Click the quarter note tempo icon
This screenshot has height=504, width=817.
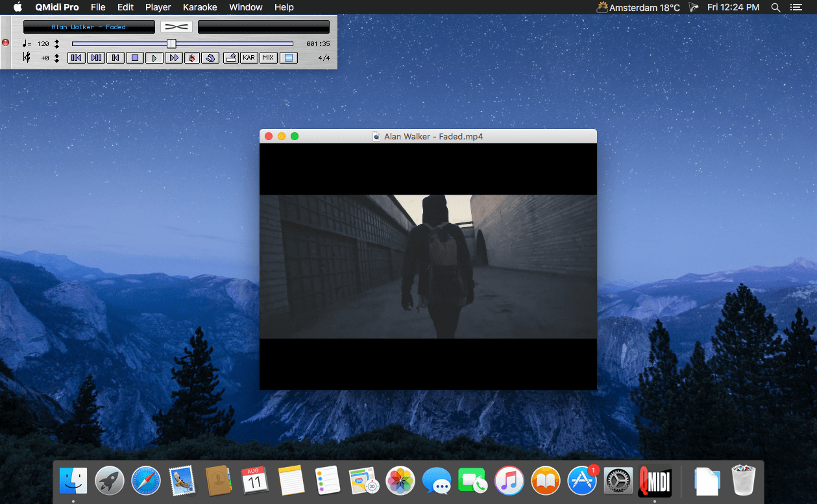click(26, 44)
